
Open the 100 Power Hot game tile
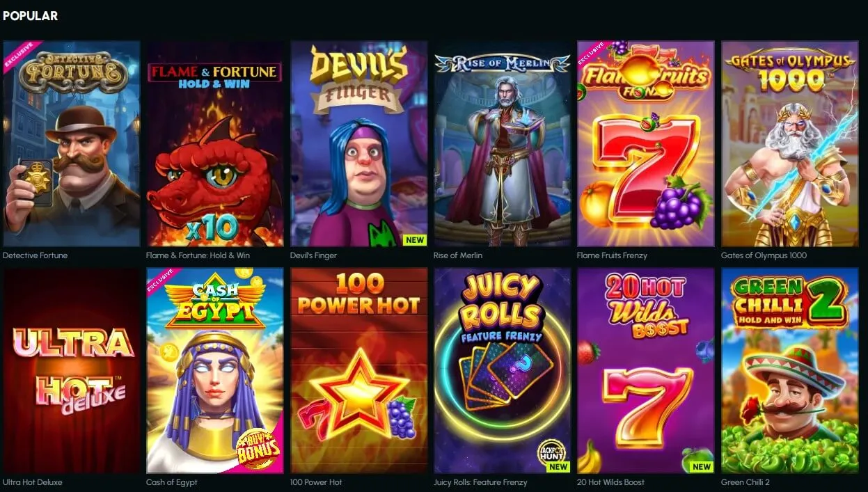[x=359, y=370]
